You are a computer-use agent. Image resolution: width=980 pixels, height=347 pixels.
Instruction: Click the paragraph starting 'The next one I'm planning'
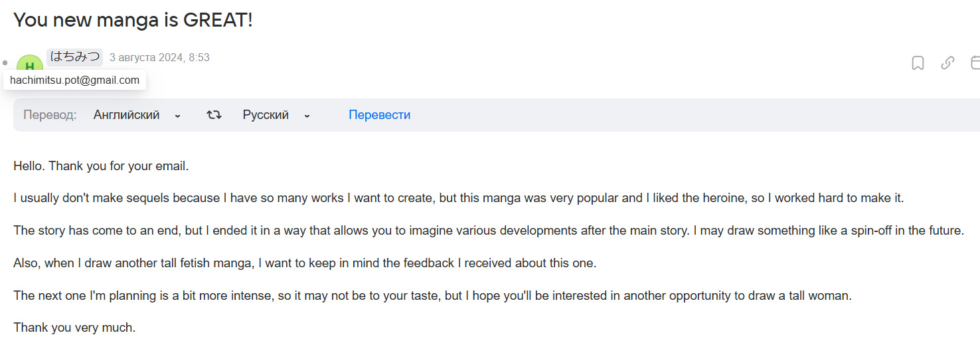(x=432, y=295)
